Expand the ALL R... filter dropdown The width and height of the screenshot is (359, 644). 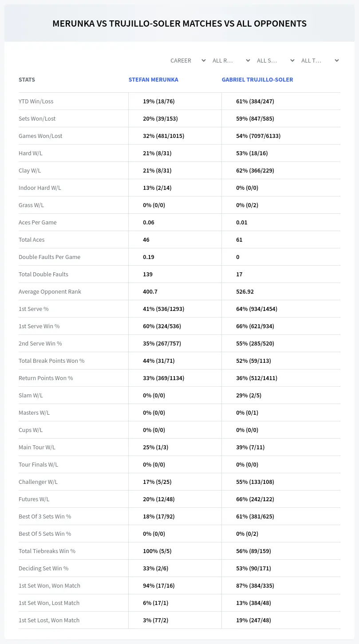pyautogui.click(x=231, y=60)
